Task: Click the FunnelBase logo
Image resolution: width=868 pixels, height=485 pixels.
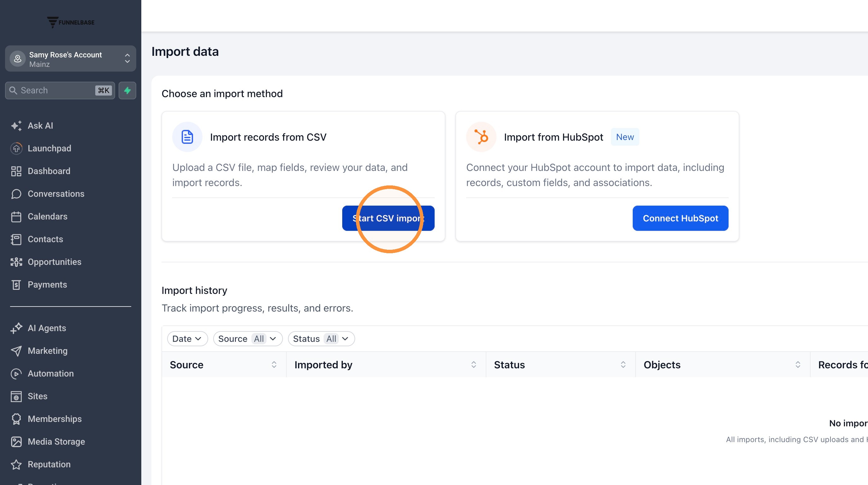Action: [x=71, y=22]
